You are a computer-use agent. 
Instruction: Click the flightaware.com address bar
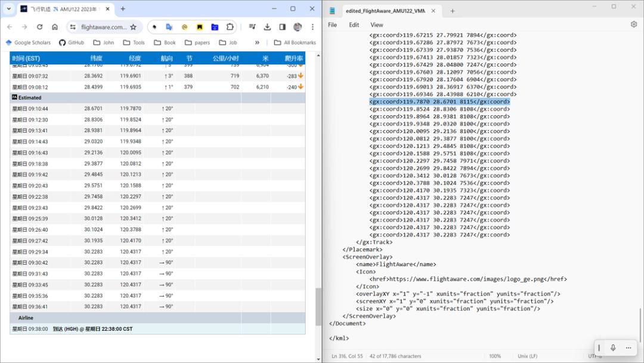[x=104, y=27]
